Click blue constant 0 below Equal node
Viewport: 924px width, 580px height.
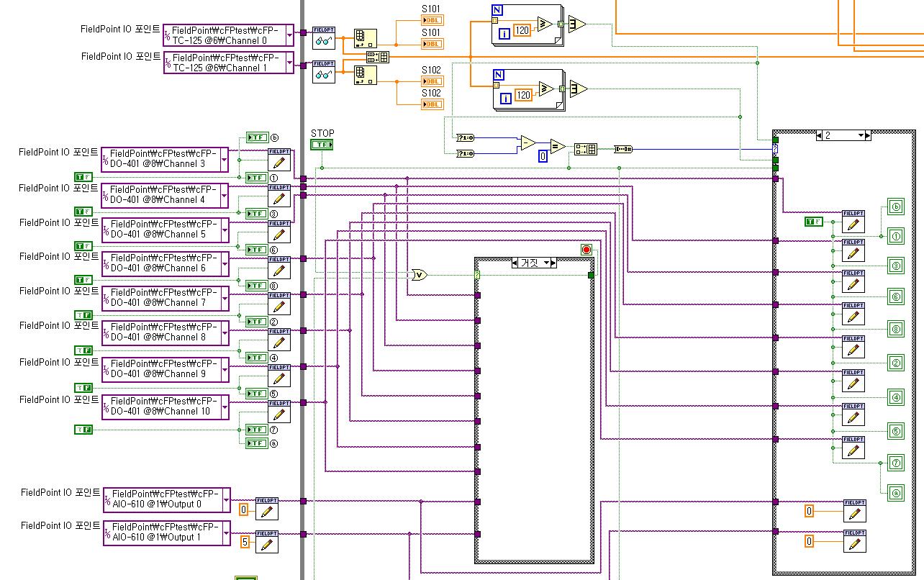coord(544,155)
